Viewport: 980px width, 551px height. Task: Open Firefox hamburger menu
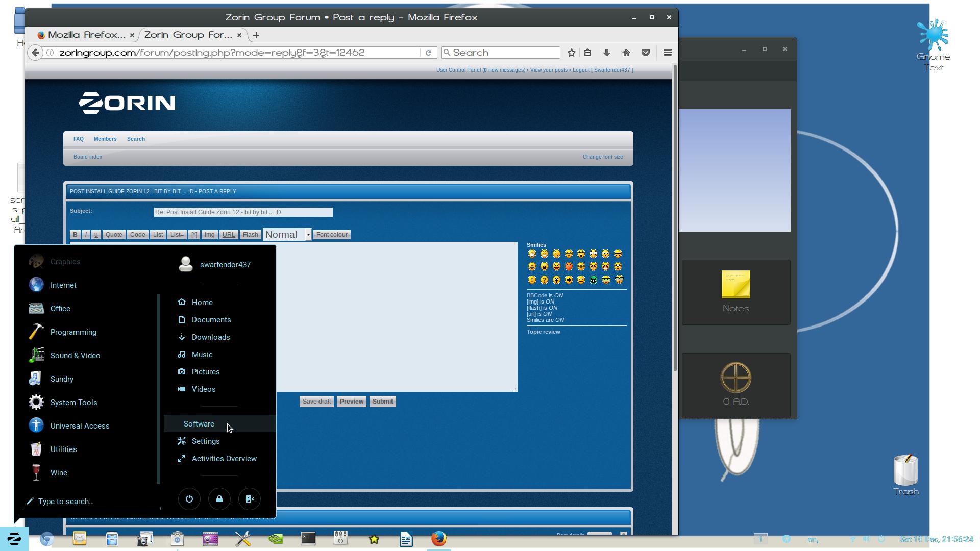(x=667, y=53)
